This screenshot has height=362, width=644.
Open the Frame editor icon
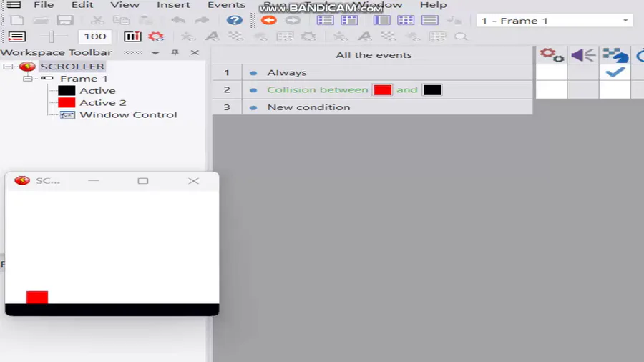(x=349, y=20)
